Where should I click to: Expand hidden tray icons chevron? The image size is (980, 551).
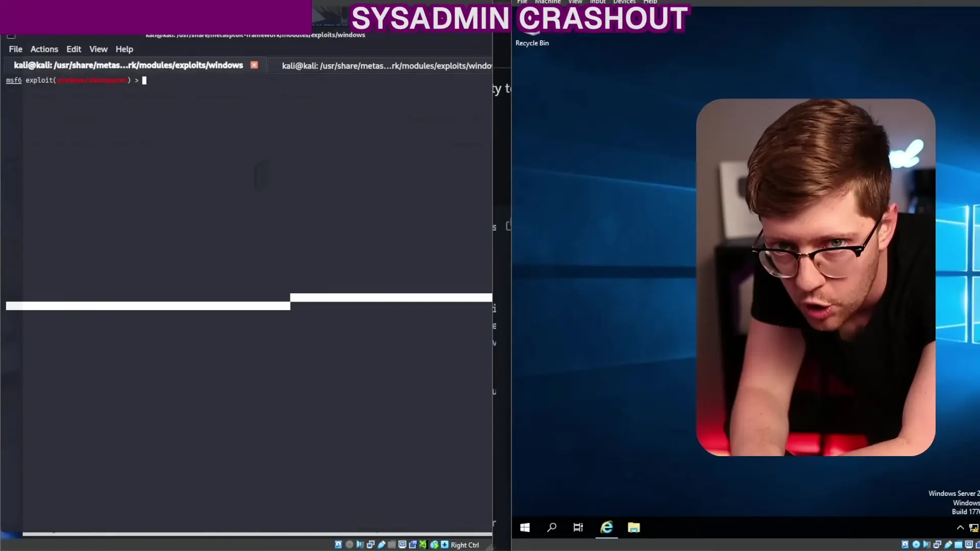pos(960,528)
